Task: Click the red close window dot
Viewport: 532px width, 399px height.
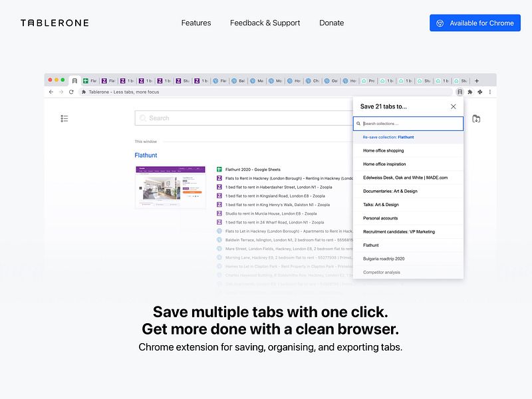Action: (x=51, y=80)
